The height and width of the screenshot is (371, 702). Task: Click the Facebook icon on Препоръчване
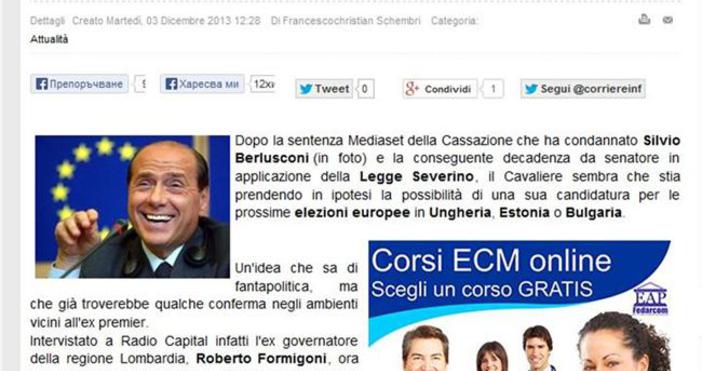click(42, 84)
